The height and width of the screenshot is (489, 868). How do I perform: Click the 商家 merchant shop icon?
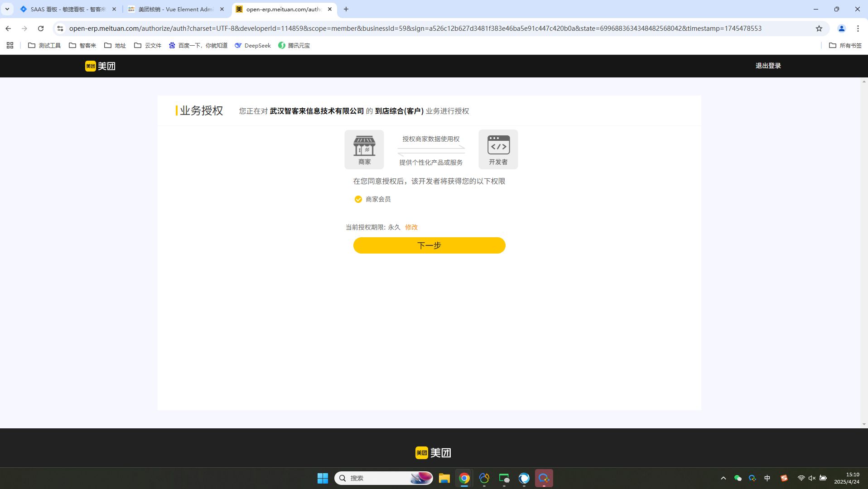tap(364, 149)
